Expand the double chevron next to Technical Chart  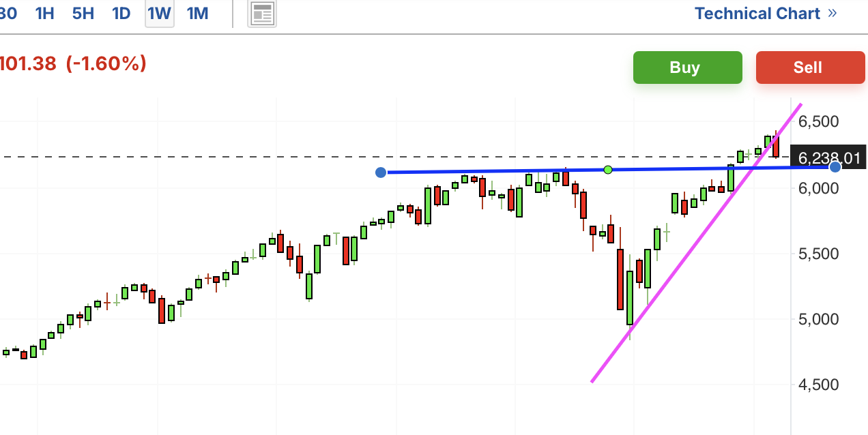pos(831,13)
